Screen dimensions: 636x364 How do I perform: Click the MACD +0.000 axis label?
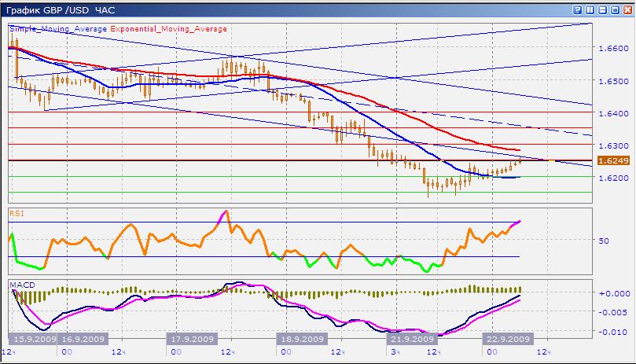[x=611, y=292]
